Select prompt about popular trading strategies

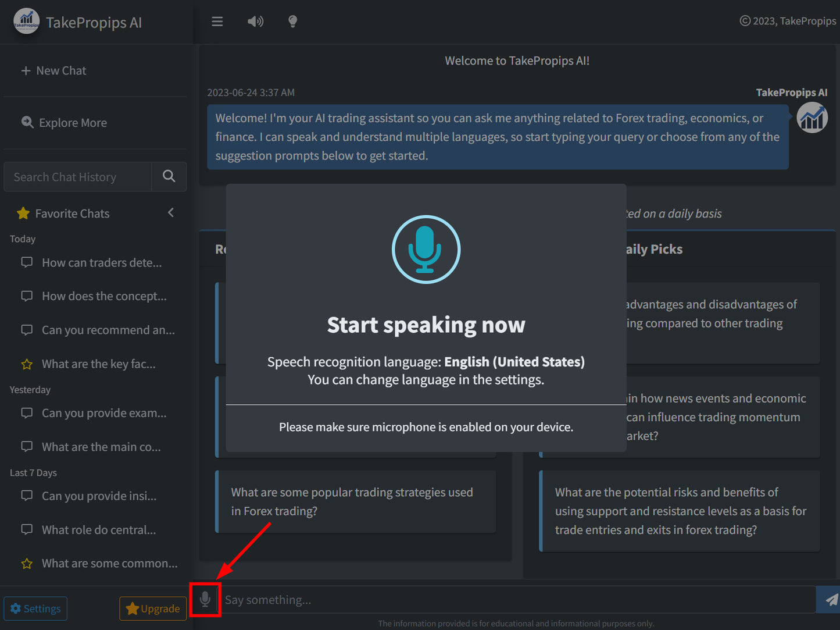[x=356, y=501]
